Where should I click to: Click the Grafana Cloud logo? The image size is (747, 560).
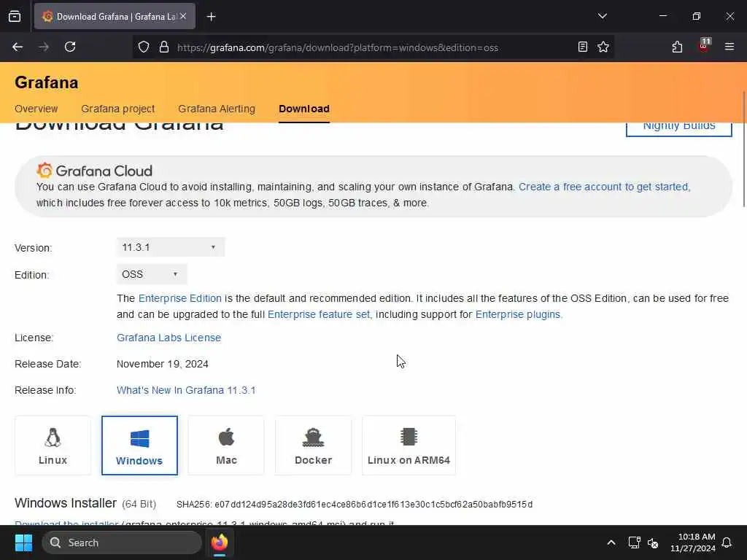coord(94,171)
